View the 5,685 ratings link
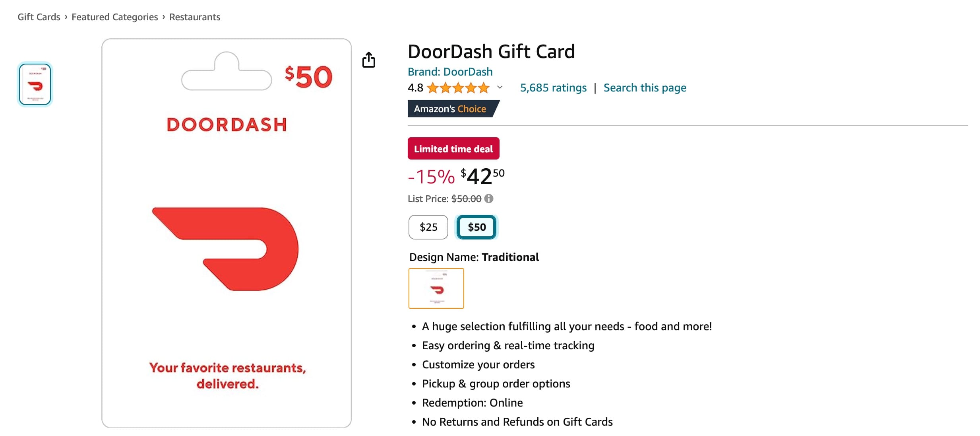Viewport: 980px width, 436px height. coord(553,88)
